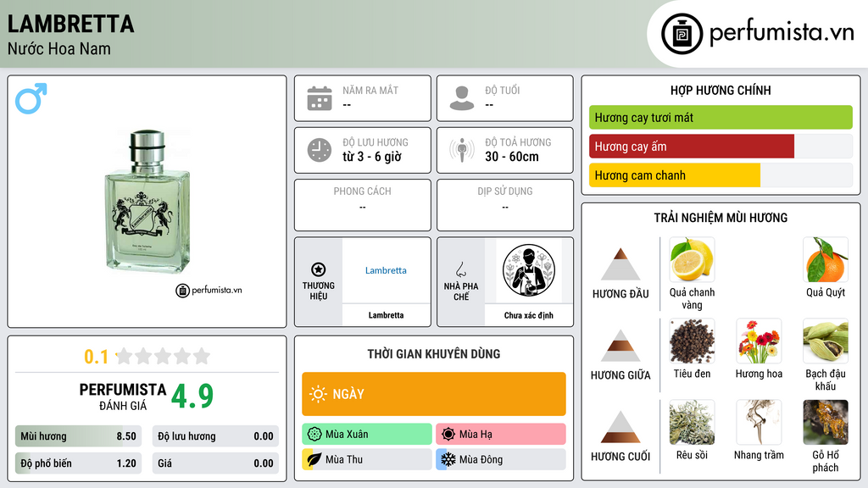The image size is (868, 488).
Task: Click the Phong cách info box
Action: coord(363,205)
